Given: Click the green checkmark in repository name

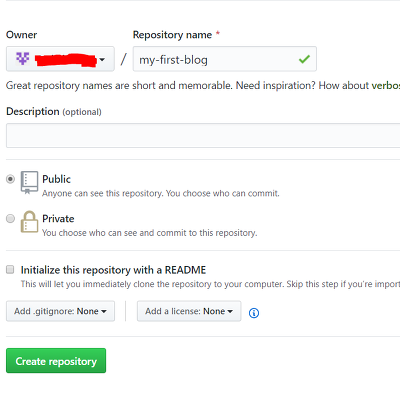Looking at the screenshot, I should (x=304, y=59).
